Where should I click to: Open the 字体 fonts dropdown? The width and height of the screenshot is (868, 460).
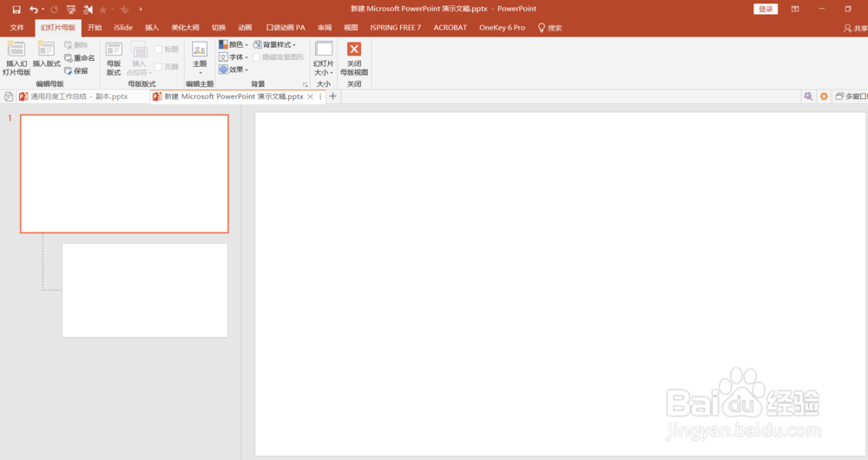233,57
